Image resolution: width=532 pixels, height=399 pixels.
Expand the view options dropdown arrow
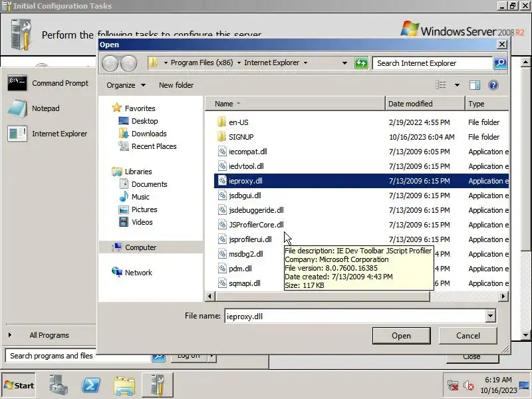point(457,85)
